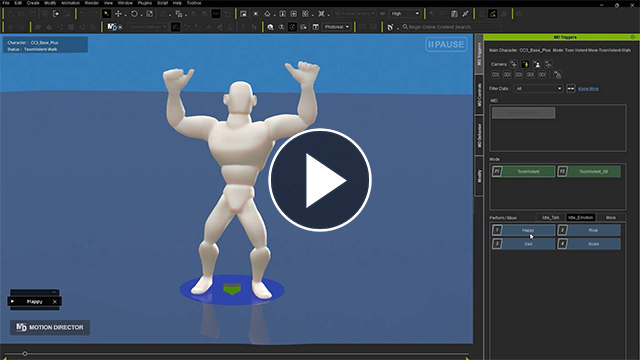This screenshot has height=360, width=640.
Task: Click the camera Home view icon
Action: coord(267,14)
